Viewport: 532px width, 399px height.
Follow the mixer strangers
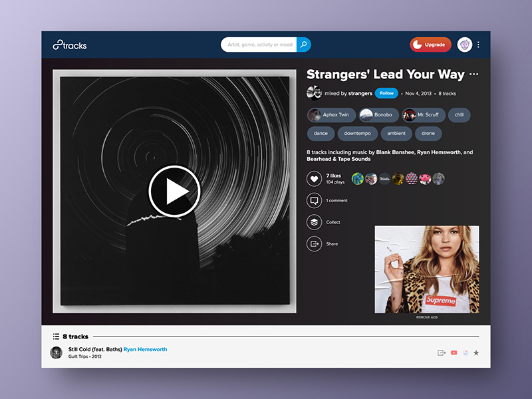(x=386, y=93)
